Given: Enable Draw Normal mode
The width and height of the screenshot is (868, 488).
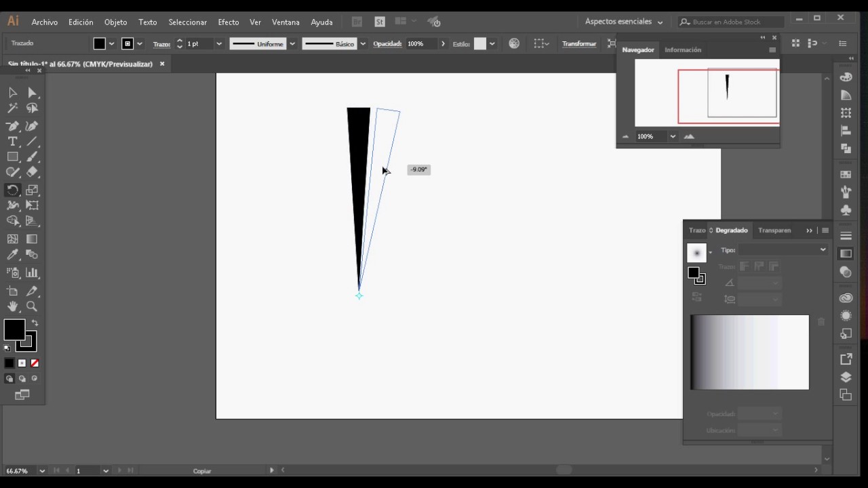Looking at the screenshot, I should [x=9, y=379].
